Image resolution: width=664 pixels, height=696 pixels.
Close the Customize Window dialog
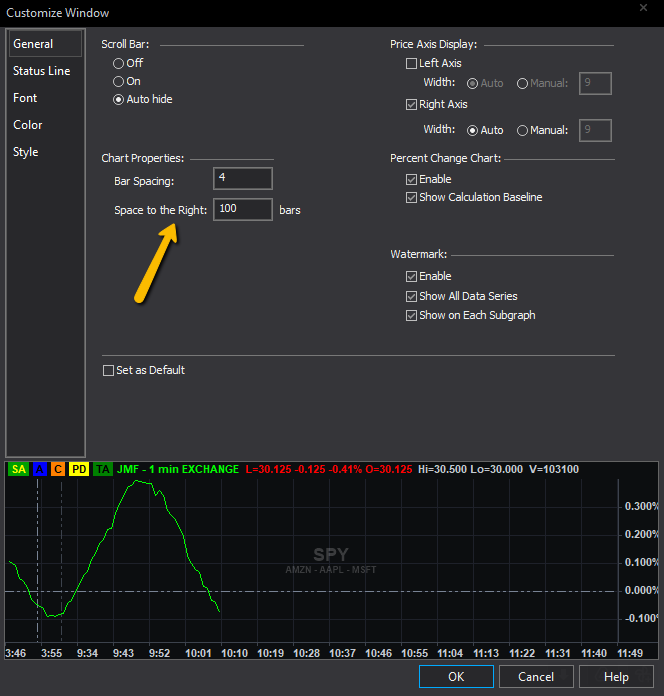[641, 8]
